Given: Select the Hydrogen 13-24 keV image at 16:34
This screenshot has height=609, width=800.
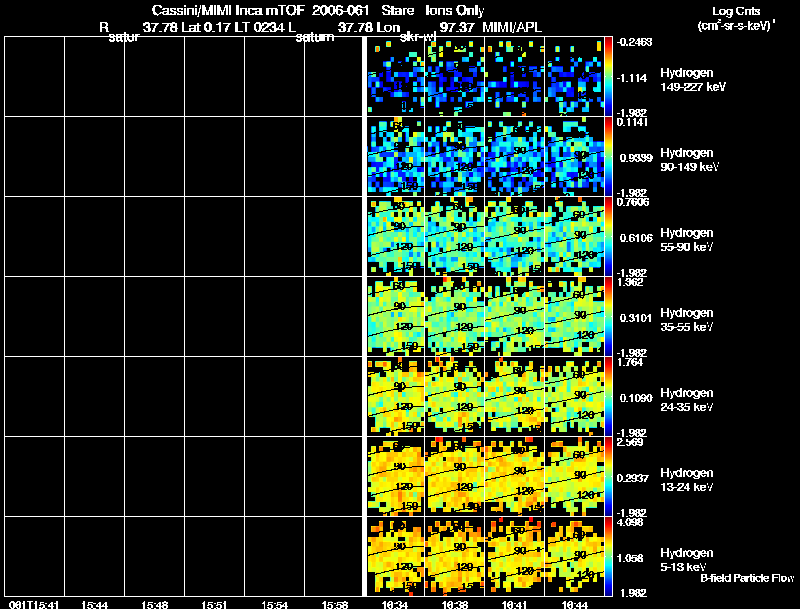Looking at the screenshot, I should pos(396,476).
